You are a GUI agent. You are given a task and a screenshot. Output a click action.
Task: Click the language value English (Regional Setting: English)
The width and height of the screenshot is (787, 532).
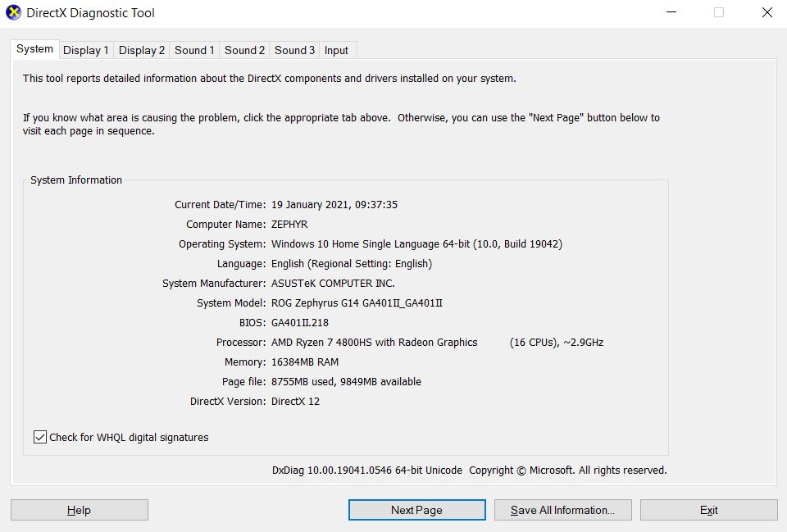[x=352, y=263]
